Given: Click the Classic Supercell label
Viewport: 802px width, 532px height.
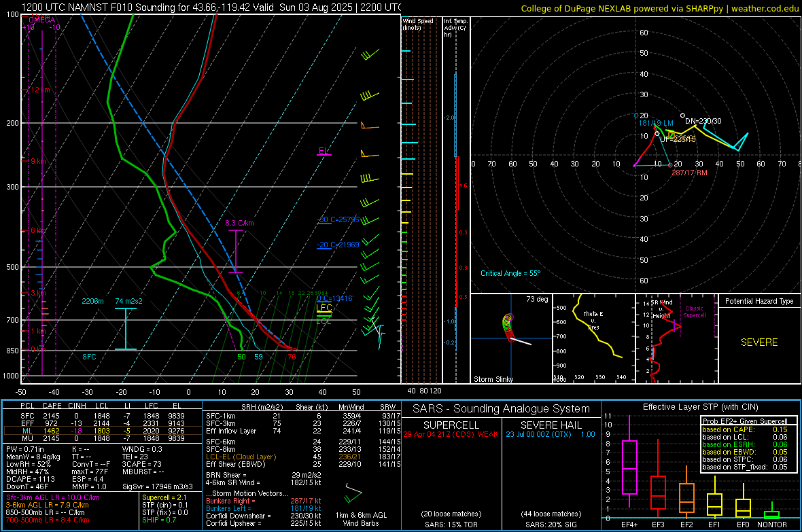Looking at the screenshot, I should (x=695, y=312).
